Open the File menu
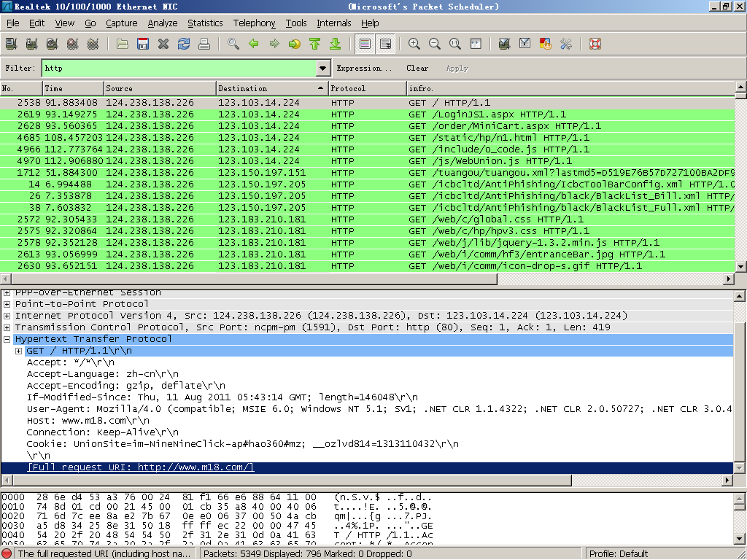Viewport: 747px width, 560px height. pos(13,23)
